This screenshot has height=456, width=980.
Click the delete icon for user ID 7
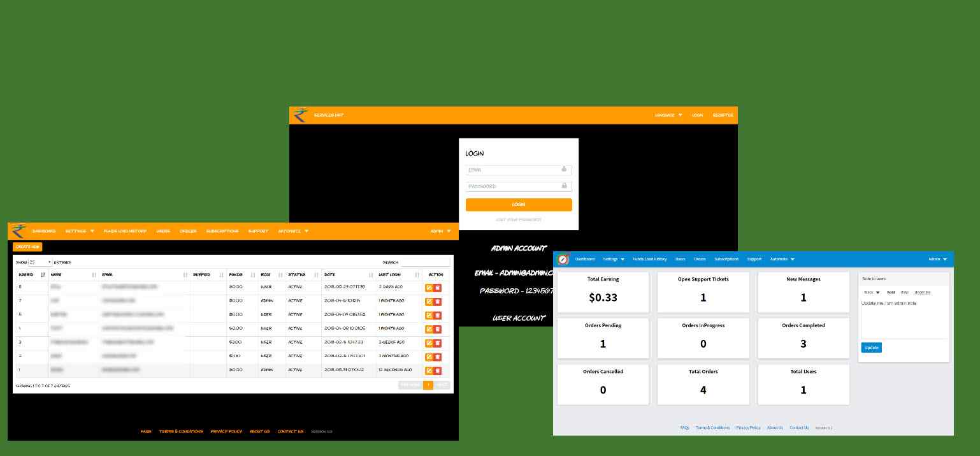coord(437,302)
